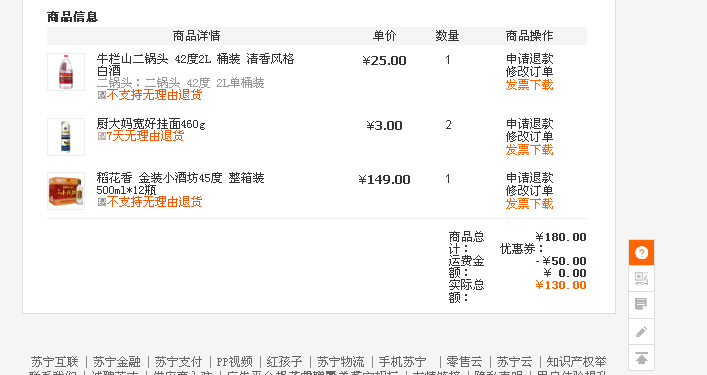The height and width of the screenshot is (375, 707).
Task: Click the no-return policy icon under 稻花香
Action: click(x=102, y=202)
